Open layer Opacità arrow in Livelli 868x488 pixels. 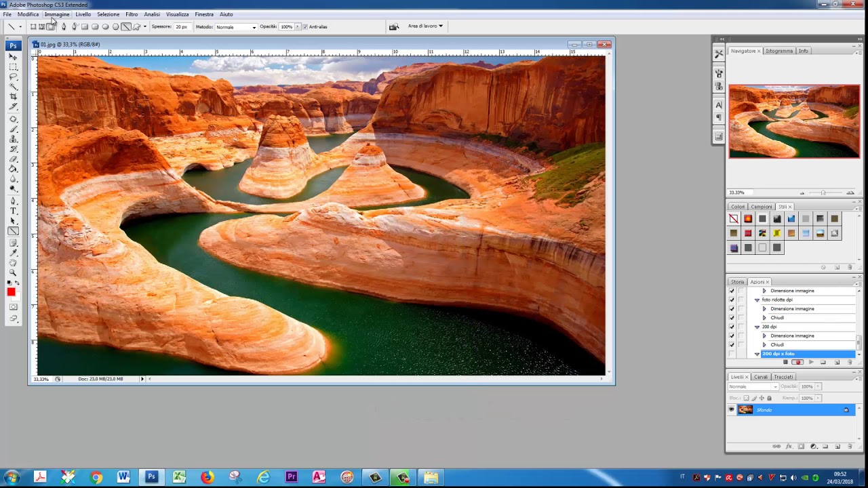818,386
